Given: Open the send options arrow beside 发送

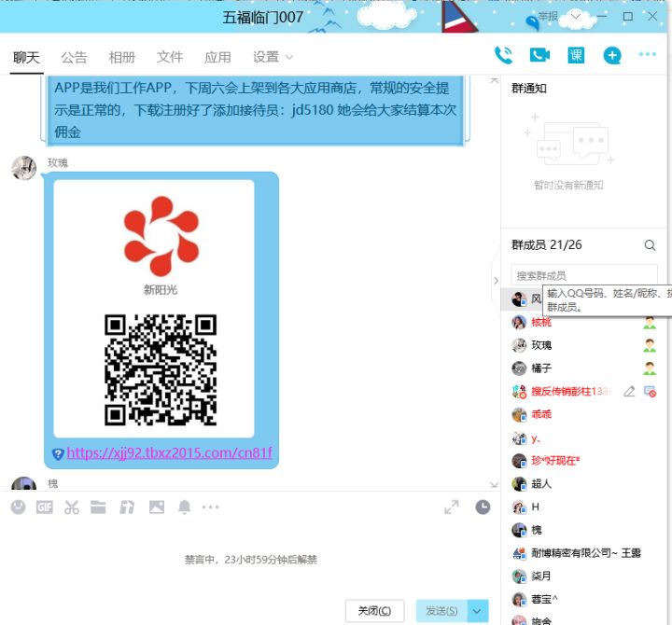Looking at the screenshot, I should tap(478, 611).
